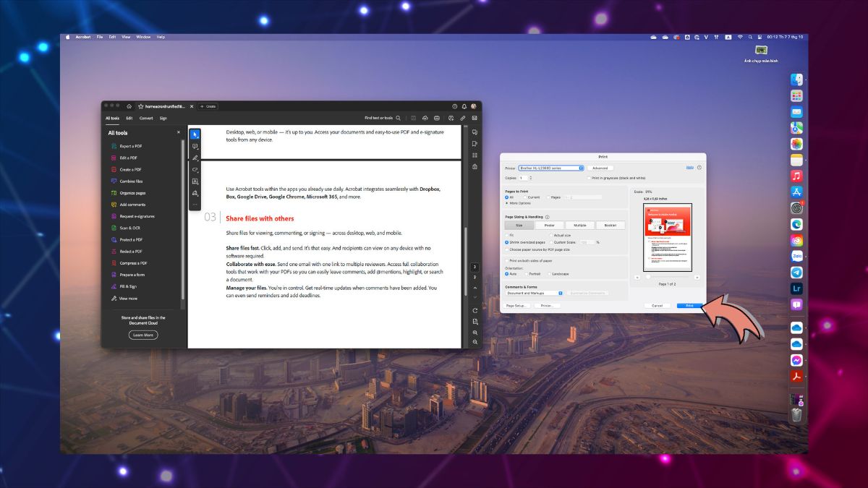Viewport: 868px width, 488px height.
Task: Click the Learn More button in All tools
Action: (143, 335)
